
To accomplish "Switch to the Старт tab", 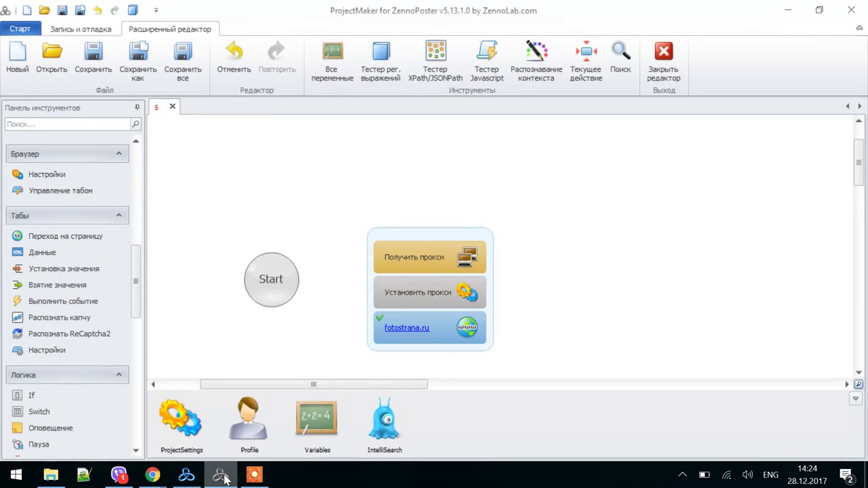I will 20,29.
